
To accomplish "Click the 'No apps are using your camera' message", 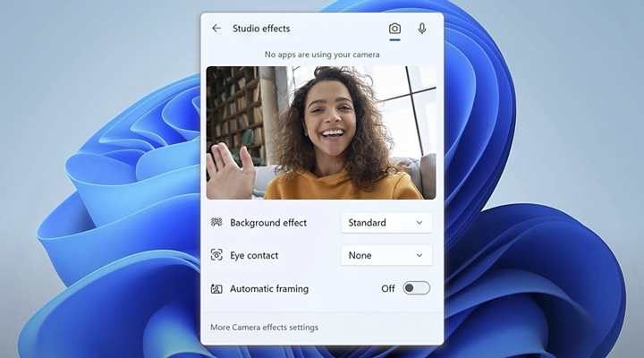I will click(321, 55).
